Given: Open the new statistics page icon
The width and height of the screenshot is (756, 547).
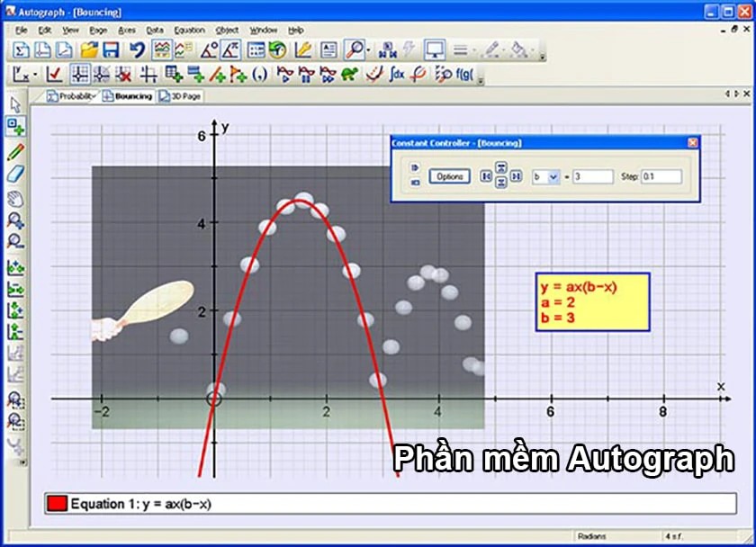Looking at the screenshot, I should pyautogui.click(x=20, y=50).
